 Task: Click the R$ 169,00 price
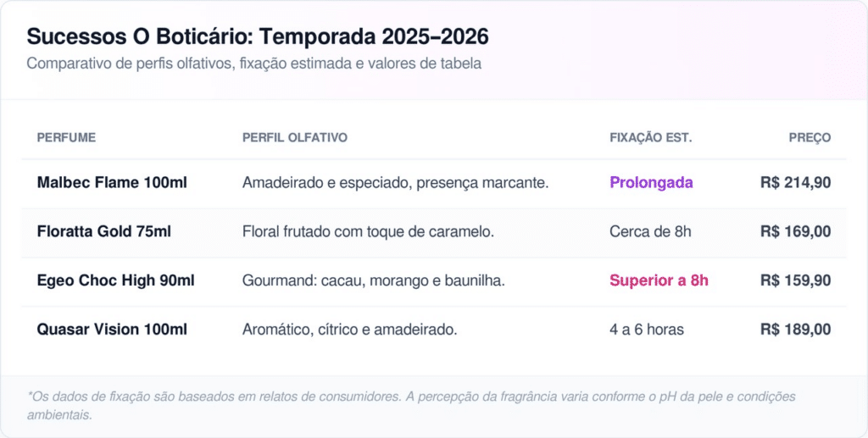(x=795, y=231)
